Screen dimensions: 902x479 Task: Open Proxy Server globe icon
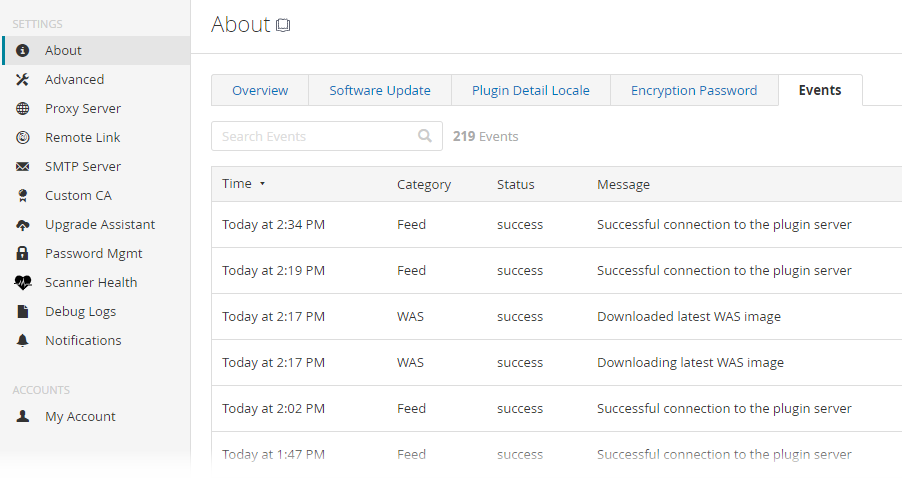click(x=23, y=109)
